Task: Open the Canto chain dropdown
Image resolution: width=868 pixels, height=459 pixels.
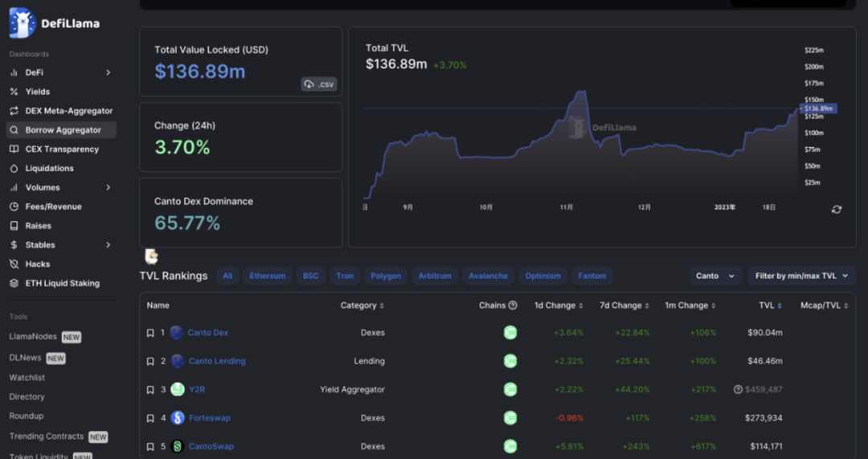Action: click(x=715, y=276)
